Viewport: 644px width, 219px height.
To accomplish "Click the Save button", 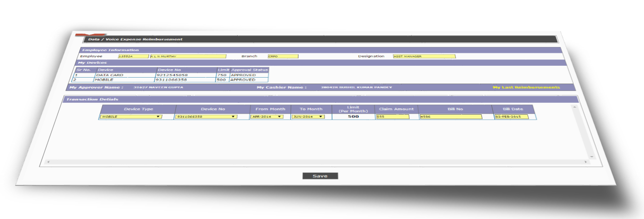I will [x=320, y=176].
